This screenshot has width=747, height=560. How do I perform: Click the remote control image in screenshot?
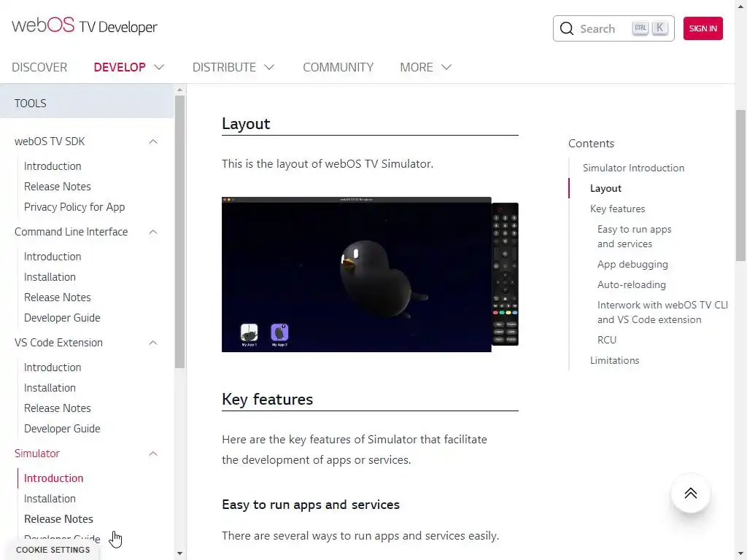coord(505,274)
